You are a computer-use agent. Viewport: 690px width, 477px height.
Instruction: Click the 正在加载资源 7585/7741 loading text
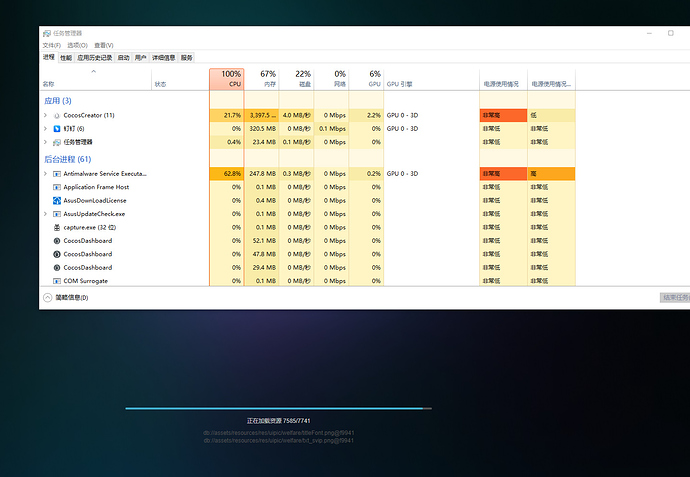(x=279, y=421)
